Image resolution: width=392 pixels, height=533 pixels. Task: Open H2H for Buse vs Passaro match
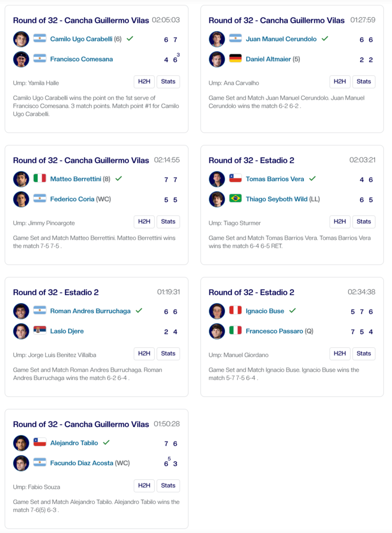[339, 354]
